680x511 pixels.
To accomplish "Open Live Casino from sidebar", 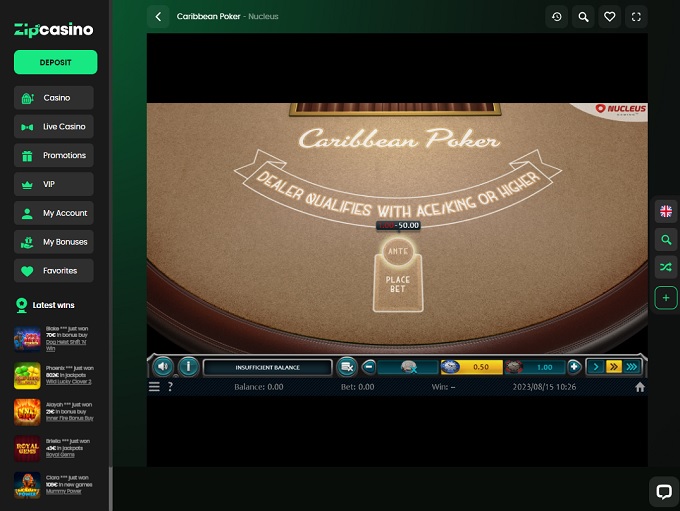I will click(55, 127).
